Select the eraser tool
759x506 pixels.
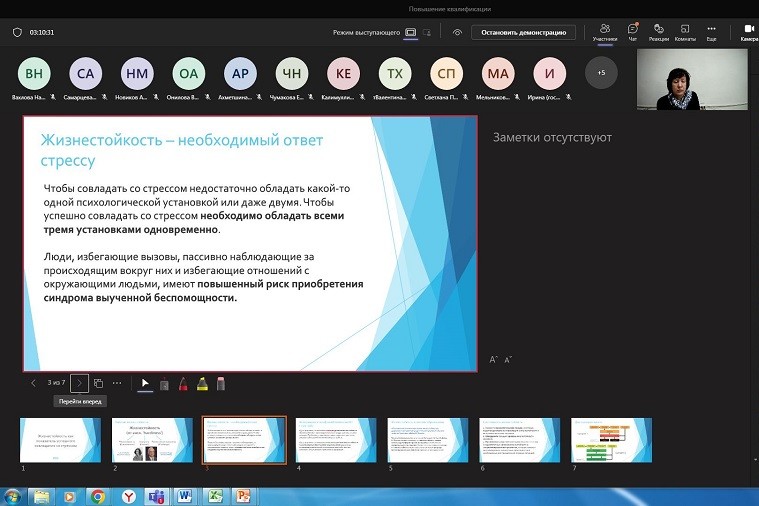coord(221,383)
